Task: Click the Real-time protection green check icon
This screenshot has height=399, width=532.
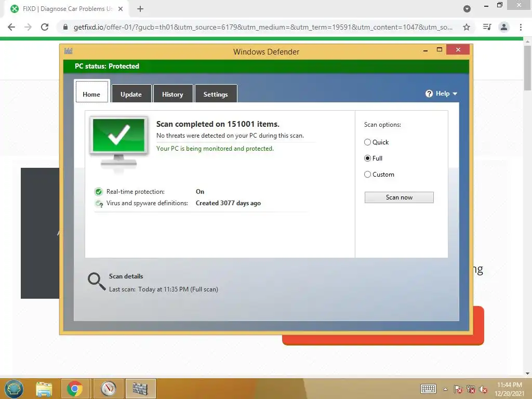Action: (98, 192)
